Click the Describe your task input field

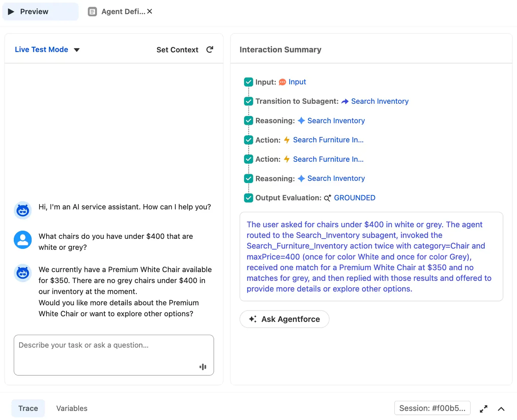pos(114,355)
